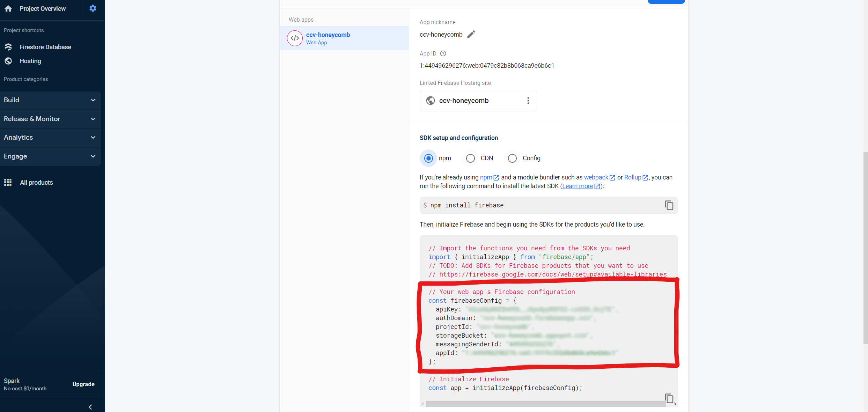Screen dimensions: 868x412
Task: Click the Firestore Database icon
Action: click(8, 47)
